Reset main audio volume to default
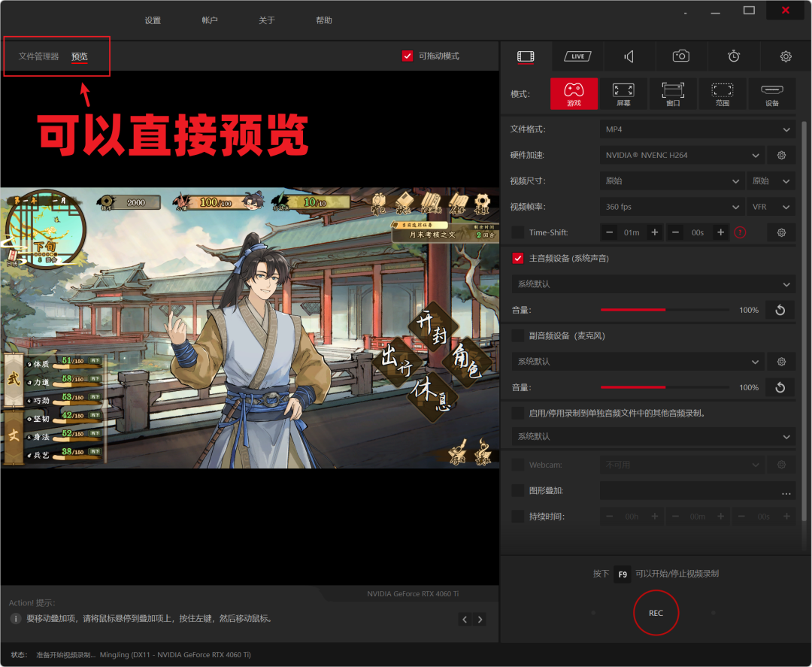Screen dimensions: 812x667 780,310
